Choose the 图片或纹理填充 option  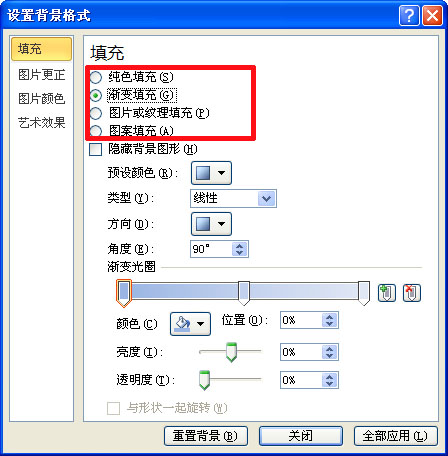tap(96, 113)
